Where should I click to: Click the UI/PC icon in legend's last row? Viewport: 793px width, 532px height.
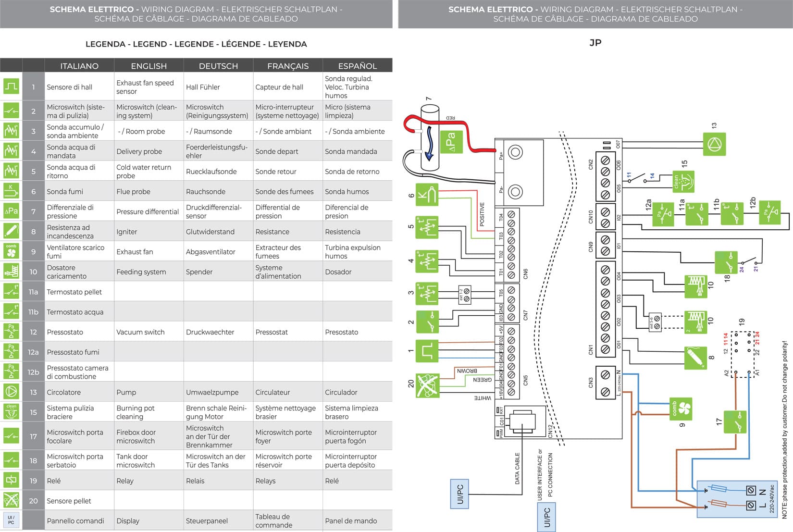[x=11, y=520]
